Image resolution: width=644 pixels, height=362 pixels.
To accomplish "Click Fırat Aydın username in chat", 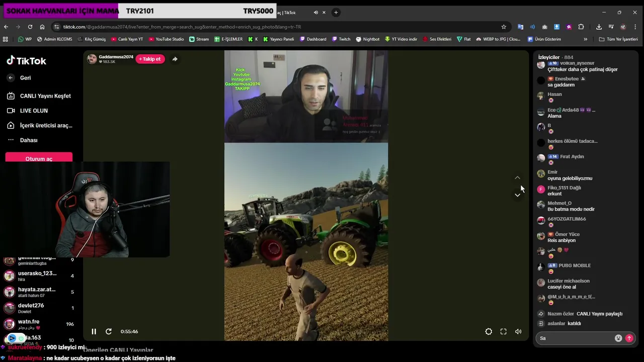I will coord(572,157).
